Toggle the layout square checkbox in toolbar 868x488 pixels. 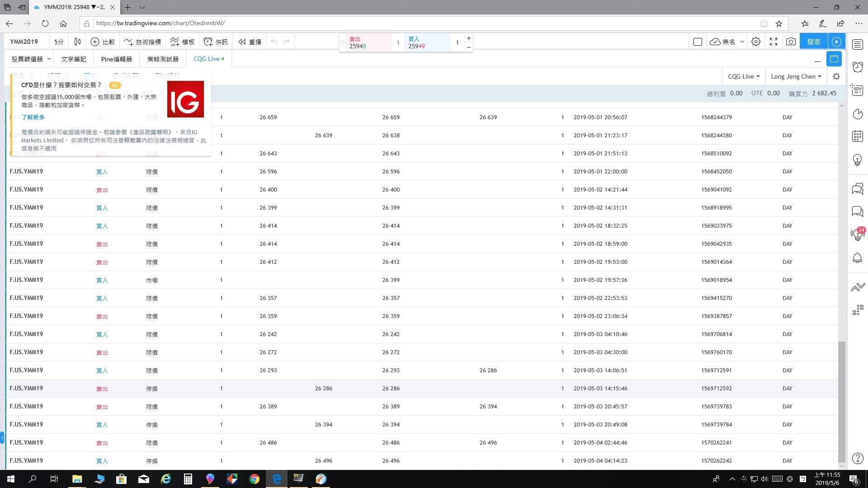(x=698, y=42)
